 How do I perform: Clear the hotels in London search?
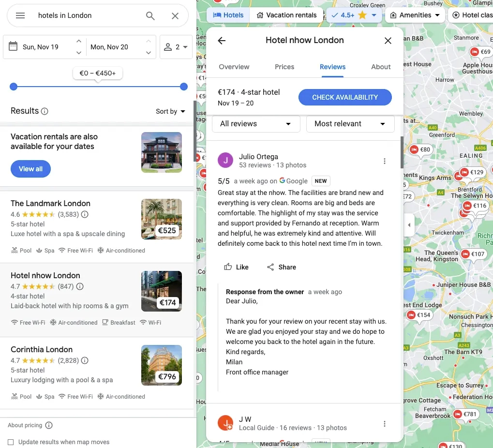[175, 15]
